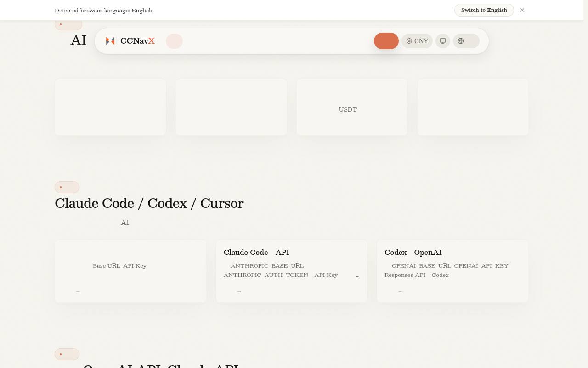Click the 'Claude Code / Codex / Cursor' heading
This screenshot has width=588, height=368.
149,203
